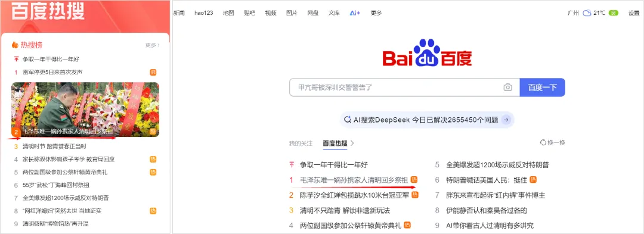Click the camera image-search icon
Viewport: 644px width, 234px height.
click(x=508, y=88)
